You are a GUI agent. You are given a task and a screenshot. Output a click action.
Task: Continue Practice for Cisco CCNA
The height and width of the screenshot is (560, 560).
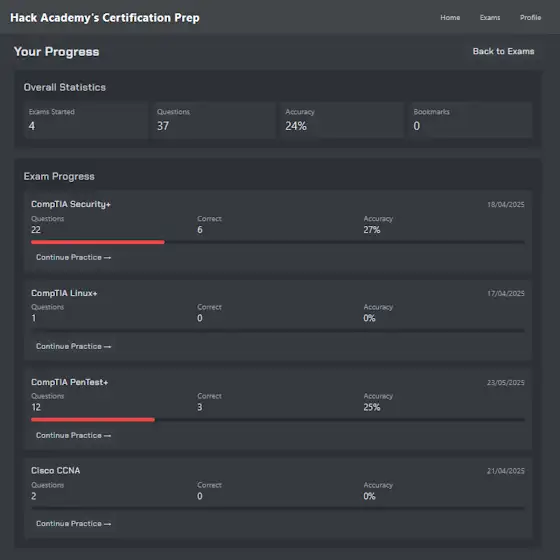click(74, 524)
